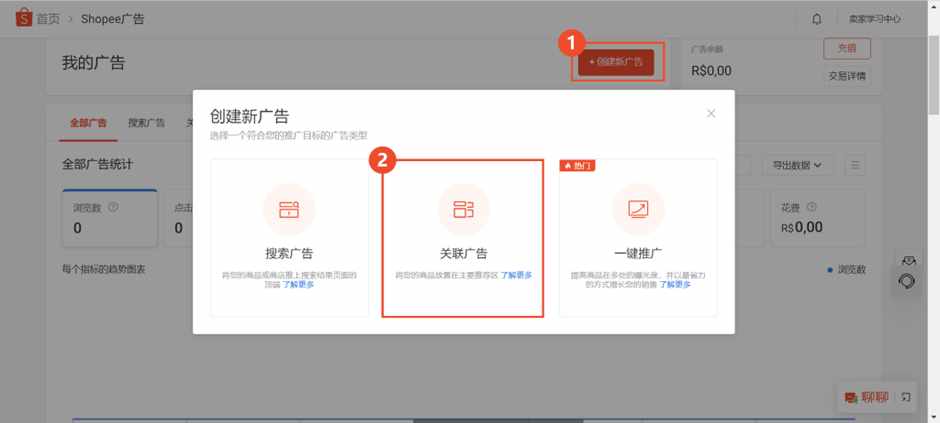Switch to the 搜索广告 tab
The image size is (940, 423).
tap(146, 123)
